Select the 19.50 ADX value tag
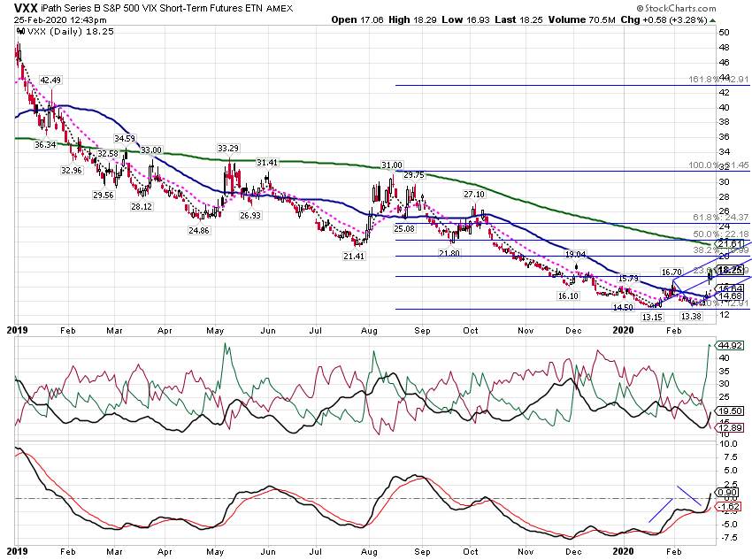Image resolution: width=752 pixels, height=560 pixels. pyautogui.click(x=730, y=410)
